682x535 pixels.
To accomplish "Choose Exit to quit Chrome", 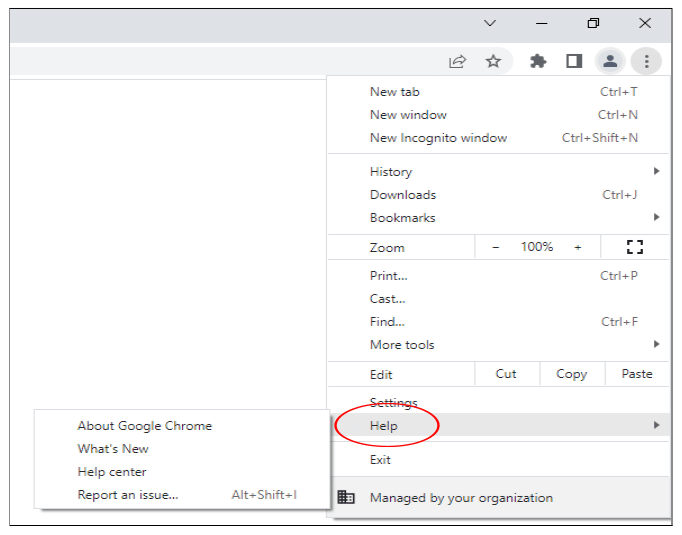I will [498, 460].
